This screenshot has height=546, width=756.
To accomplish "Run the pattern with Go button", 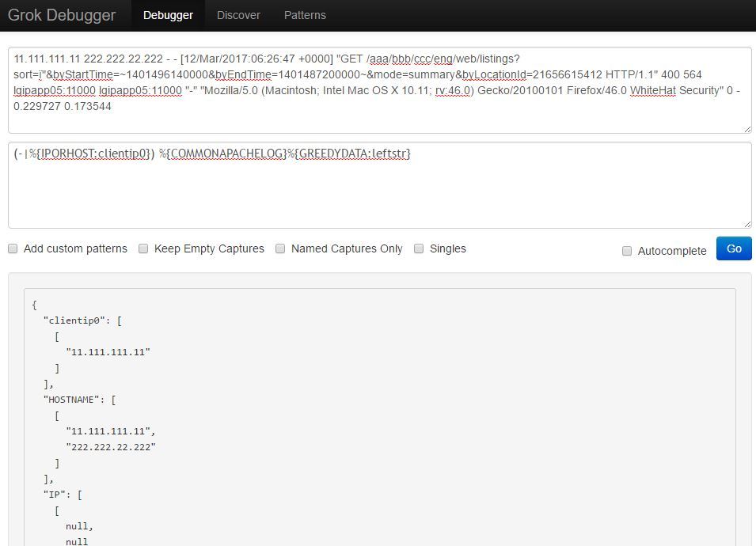I will pyautogui.click(x=734, y=248).
